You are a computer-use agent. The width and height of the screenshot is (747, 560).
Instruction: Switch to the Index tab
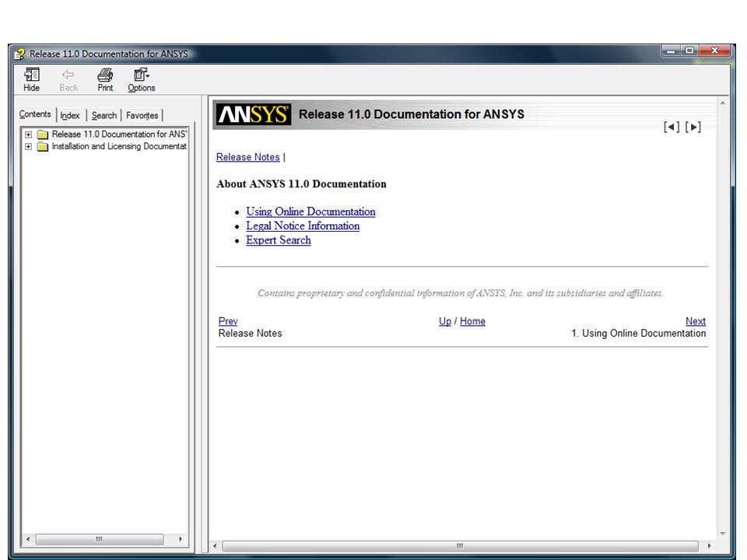pos(70,116)
